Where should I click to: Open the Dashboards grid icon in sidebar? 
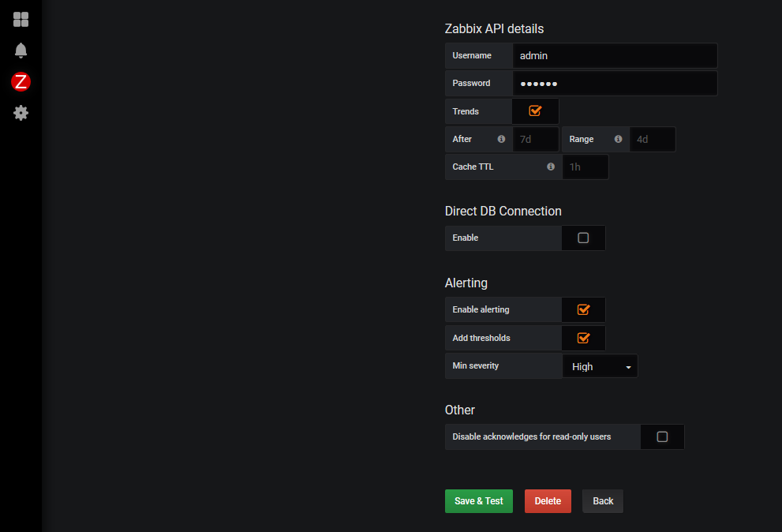pyautogui.click(x=21, y=20)
